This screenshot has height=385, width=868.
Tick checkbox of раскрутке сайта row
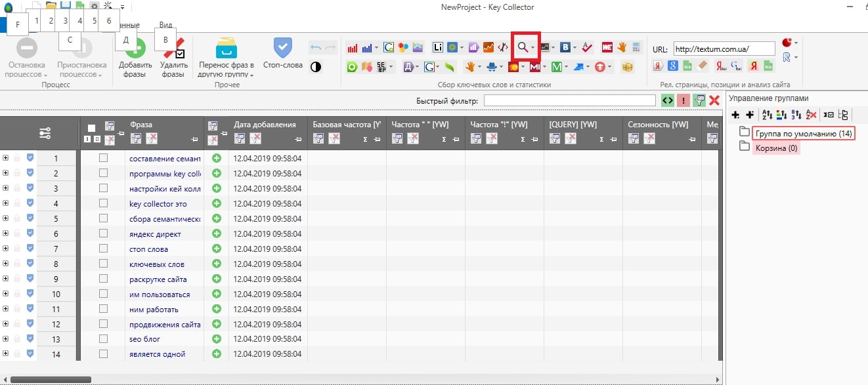[103, 279]
